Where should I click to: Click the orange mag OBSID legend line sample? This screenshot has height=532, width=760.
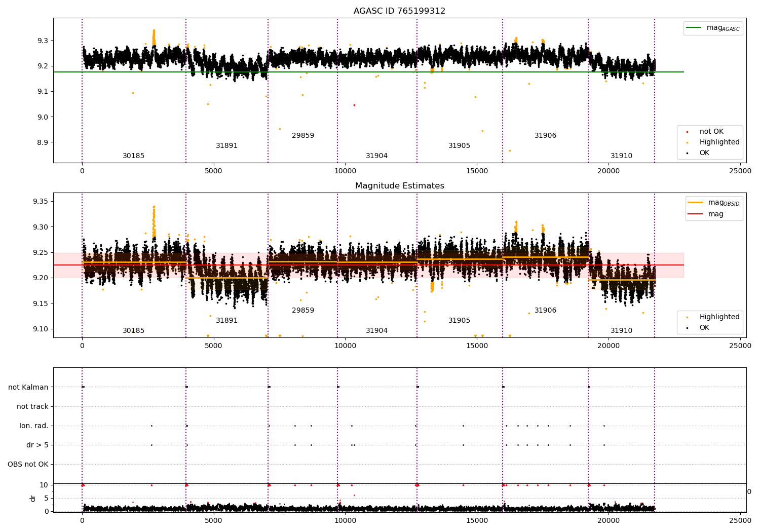(x=696, y=203)
